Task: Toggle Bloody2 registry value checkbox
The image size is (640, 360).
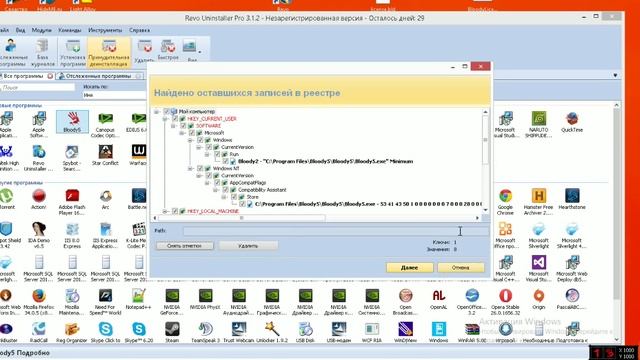Action: point(226,161)
